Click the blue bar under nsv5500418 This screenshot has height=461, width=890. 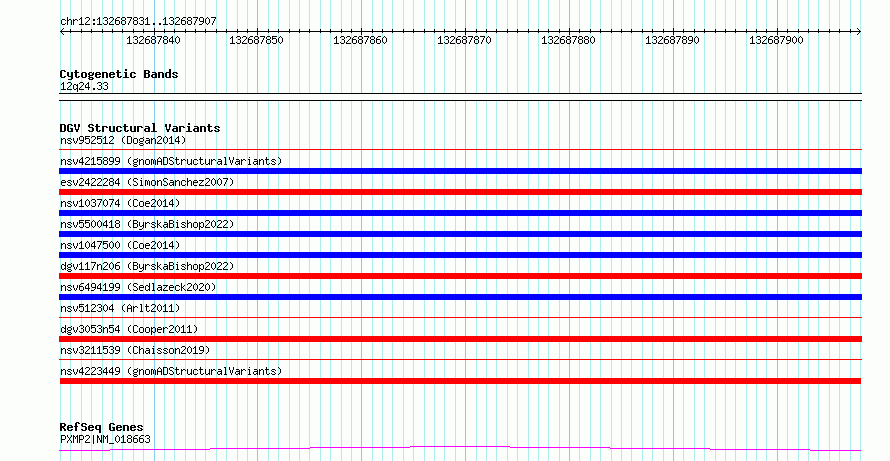tap(460, 234)
